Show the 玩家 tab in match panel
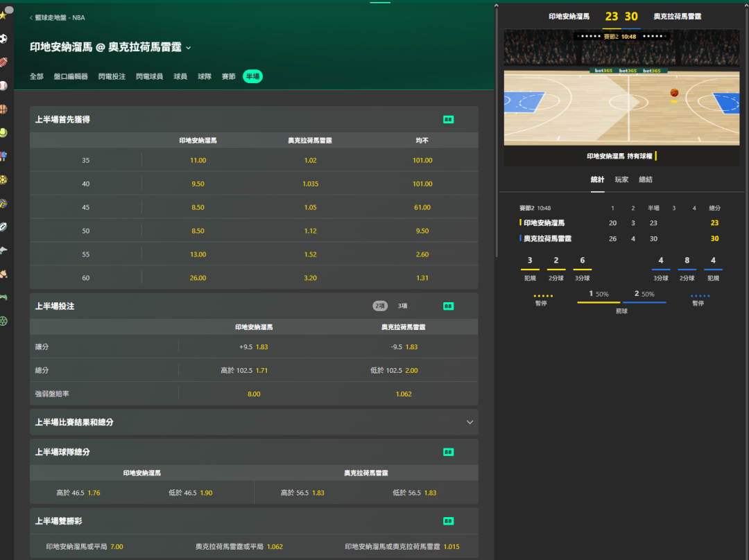Screen dimensions: 749x560 (621, 180)
